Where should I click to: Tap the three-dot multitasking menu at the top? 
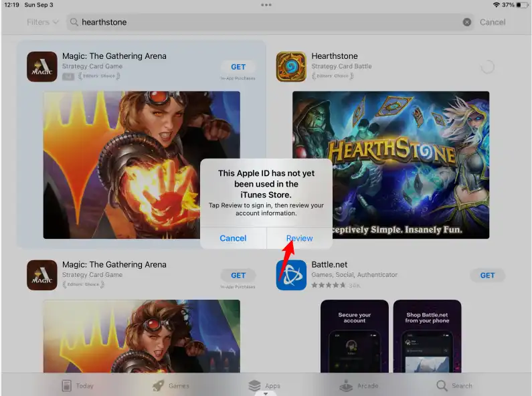(266, 5)
